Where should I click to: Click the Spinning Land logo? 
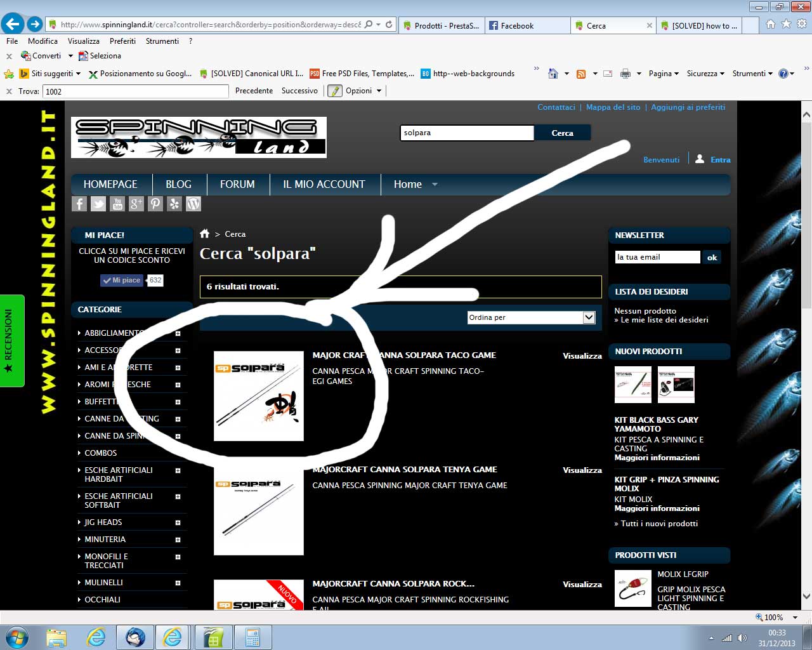(x=199, y=137)
